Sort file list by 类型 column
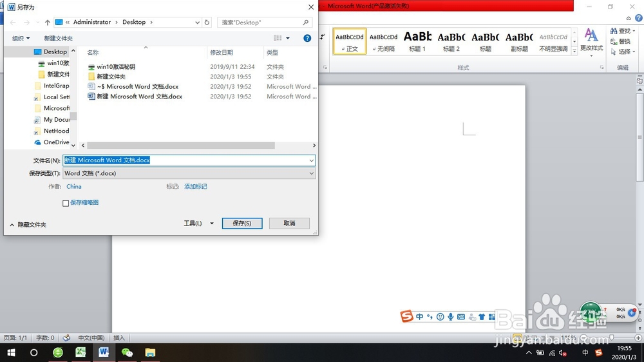The image size is (644, 362). coord(272,53)
